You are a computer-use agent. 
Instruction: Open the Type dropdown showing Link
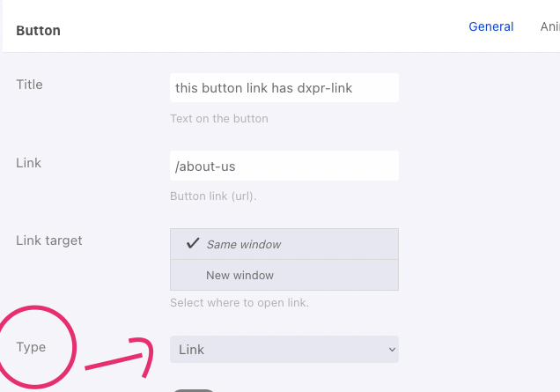click(x=284, y=349)
